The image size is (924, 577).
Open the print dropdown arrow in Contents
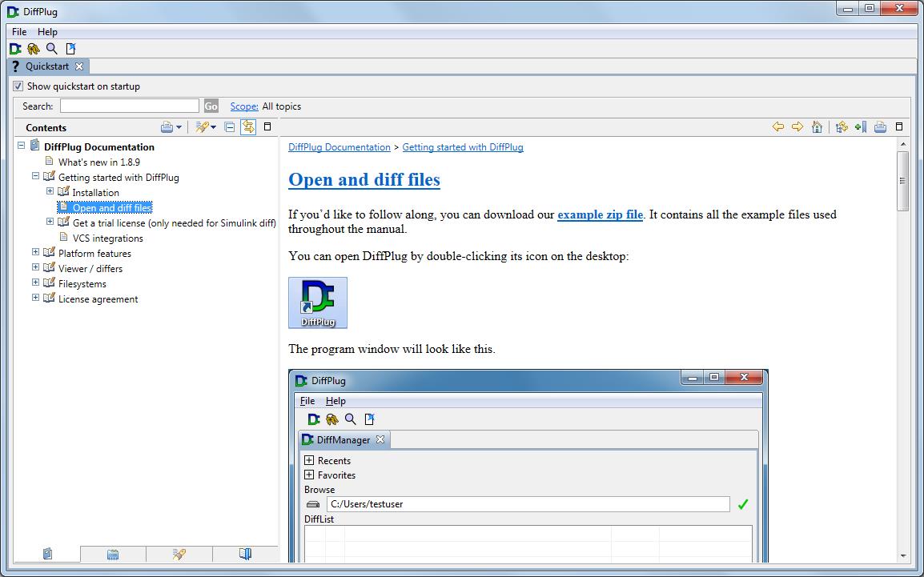click(179, 126)
